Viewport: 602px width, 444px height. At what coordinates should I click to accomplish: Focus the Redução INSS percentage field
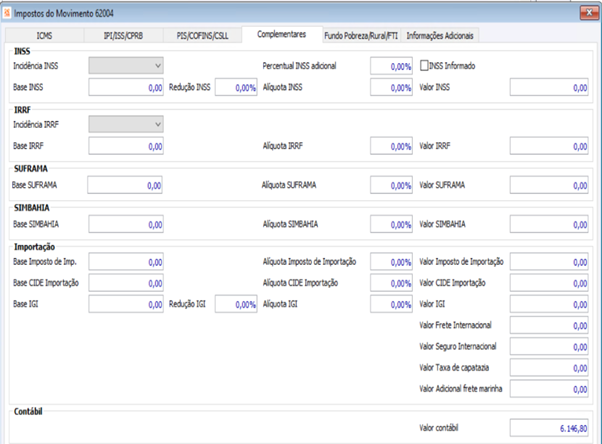pos(236,87)
